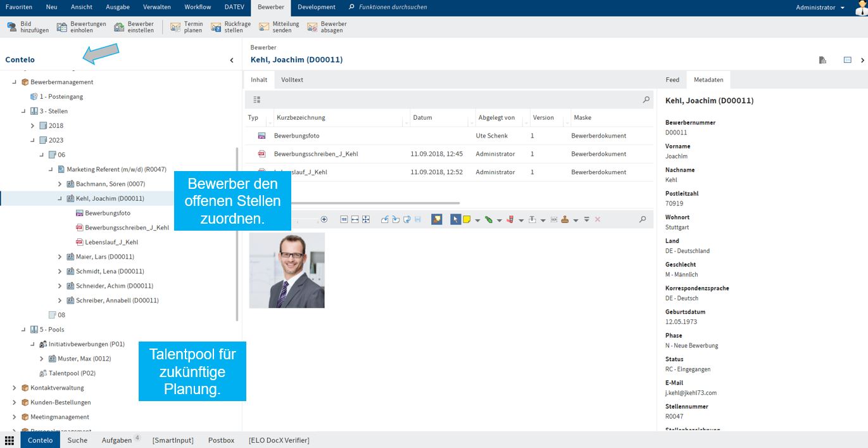Image resolution: width=868 pixels, height=448 pixels.
Task: Click the red delete annotation icon
Action: (x=597, y=219)
